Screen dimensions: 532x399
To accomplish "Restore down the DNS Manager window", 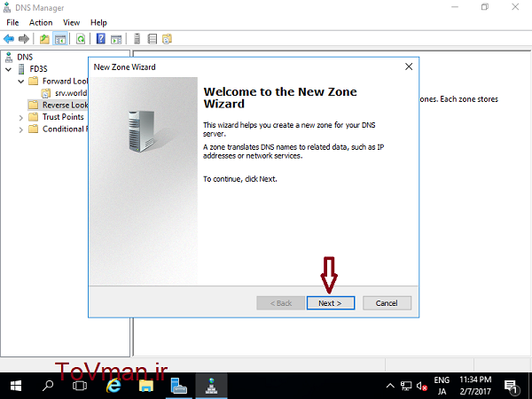I will point(485,7).
